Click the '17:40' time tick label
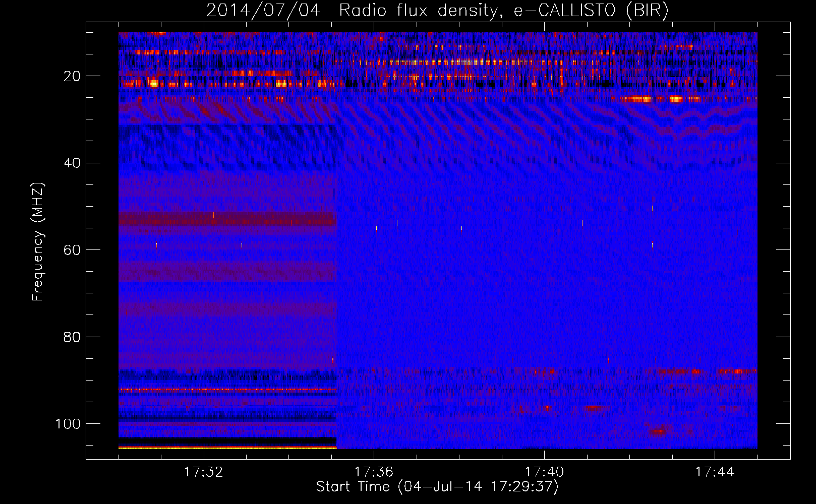816x504 pixels. coord(544,472)
